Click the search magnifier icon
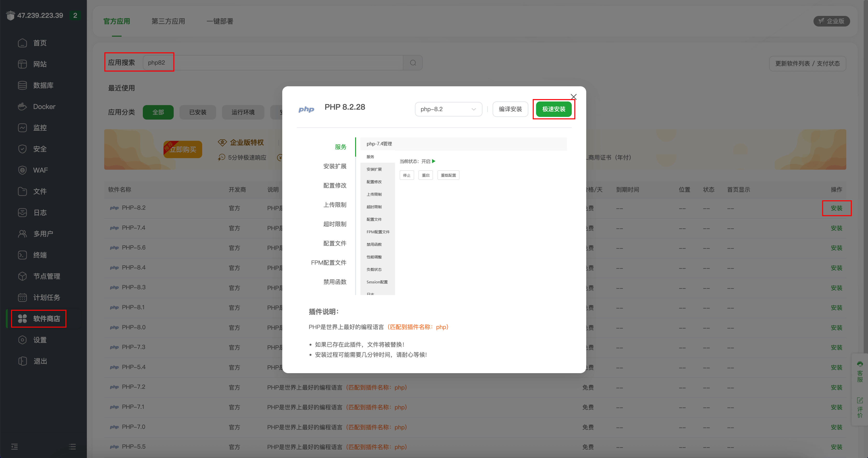The height and width of the screenshot is (458, 868). 413,62
